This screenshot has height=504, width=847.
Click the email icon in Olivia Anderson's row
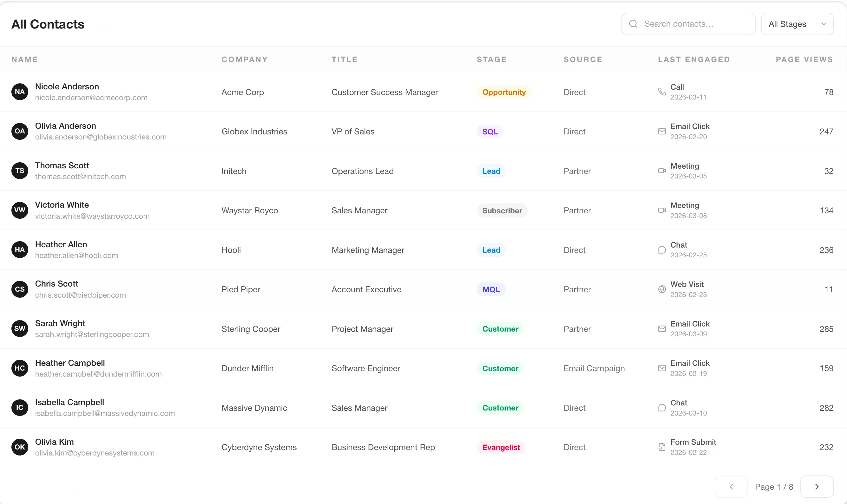(662, 131)
